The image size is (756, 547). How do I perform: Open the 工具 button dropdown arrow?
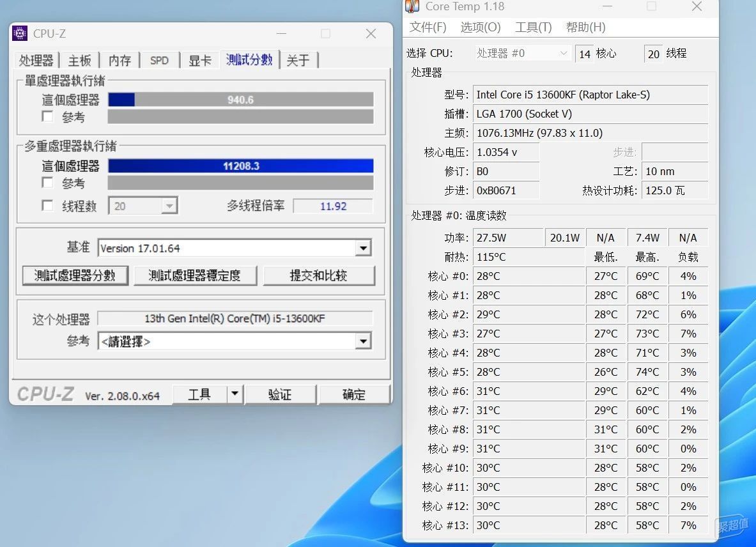point(235,394)
